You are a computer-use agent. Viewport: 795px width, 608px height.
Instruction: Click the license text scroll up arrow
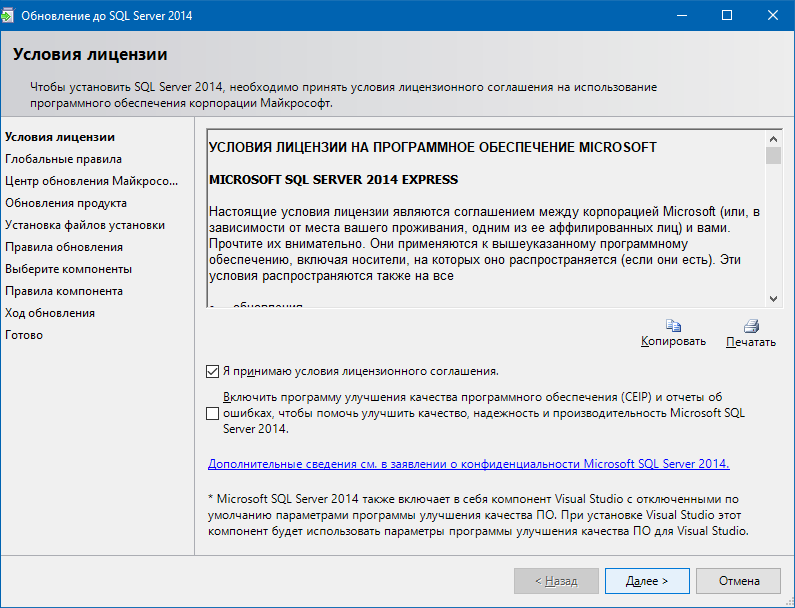click(x=773, y=139)
